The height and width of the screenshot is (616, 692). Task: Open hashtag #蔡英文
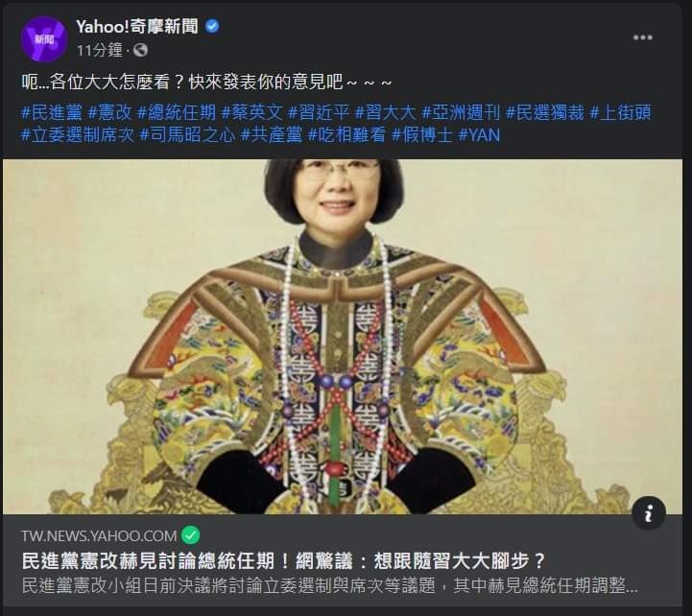[252, 112]
